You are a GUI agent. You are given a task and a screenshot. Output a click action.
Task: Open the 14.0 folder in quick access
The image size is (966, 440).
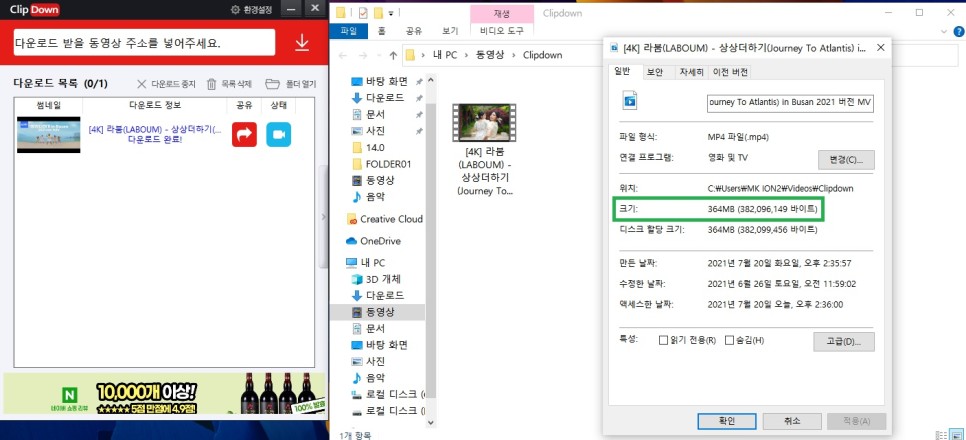tap(368, 147)
